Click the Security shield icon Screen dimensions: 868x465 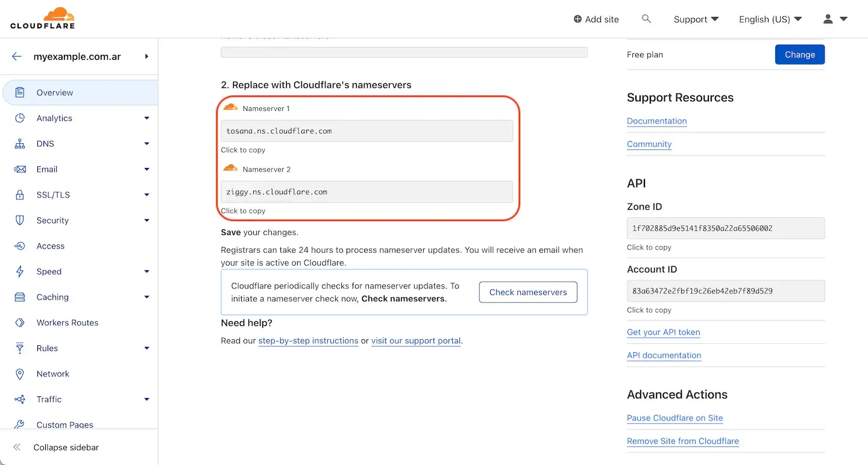point(20,220)
